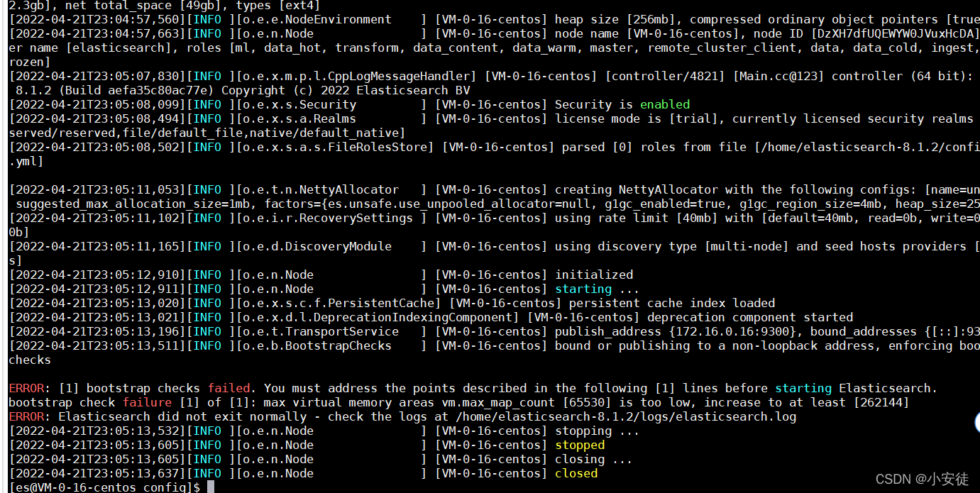The height and width of the screenshot is (493, 980).
Task: Click the yellow 'closed' status word
Action: point(576,473)
